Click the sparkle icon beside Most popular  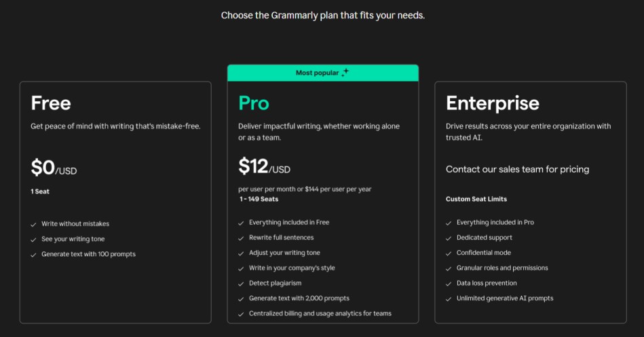tap(345, 72)
